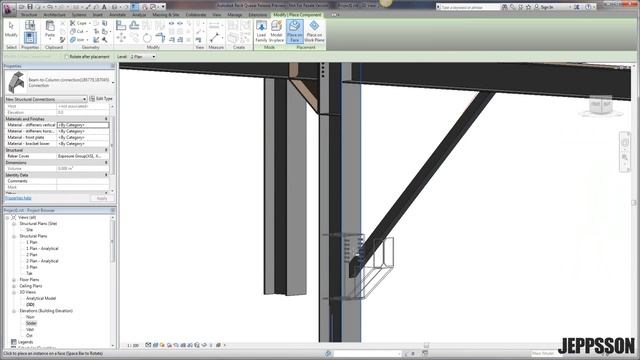640x360 pixels.
Task: Open the ViewCube in the 3D view
Action: click(601, 105)
